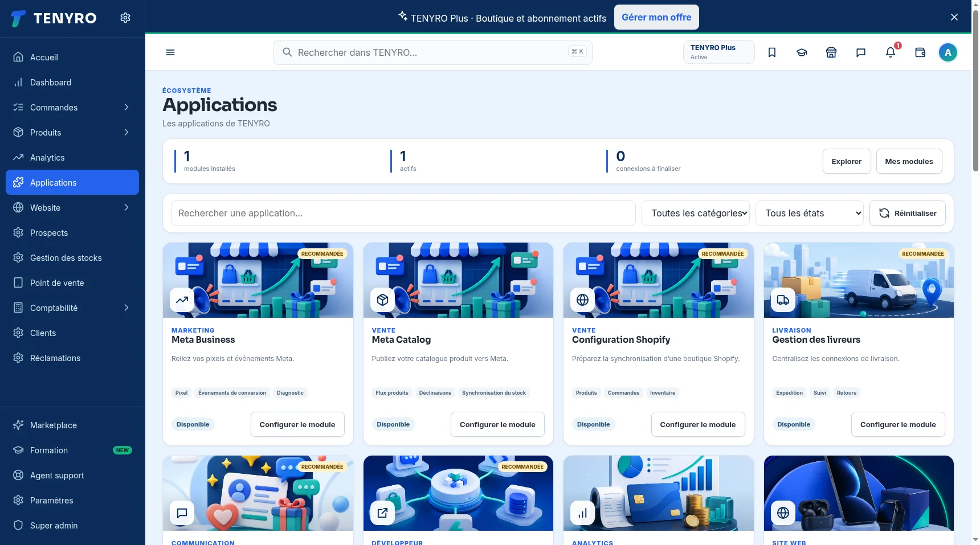Open the Tous les états dropdown

[810, 213]
